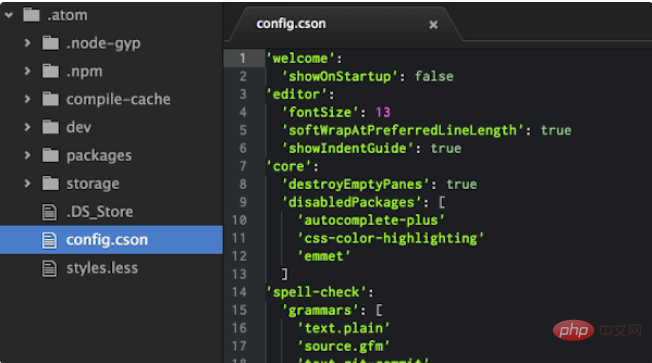Click the .npm folder icon

tap(50, 71)
